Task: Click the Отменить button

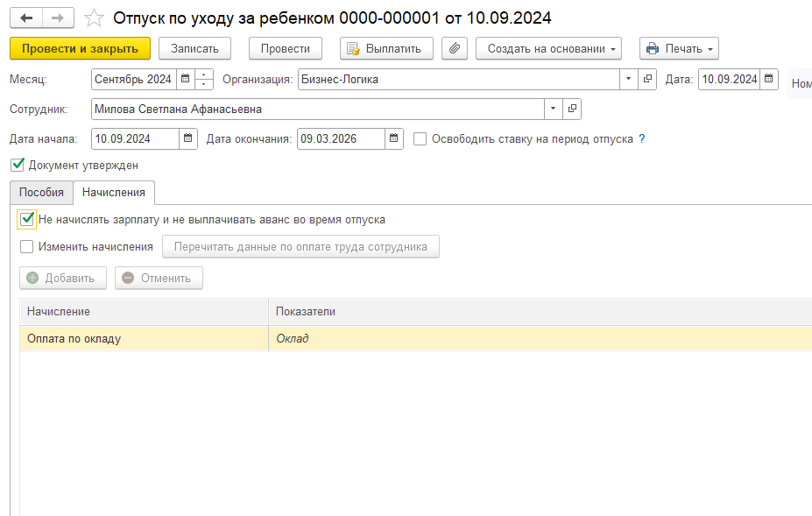Action: (159, 279)
